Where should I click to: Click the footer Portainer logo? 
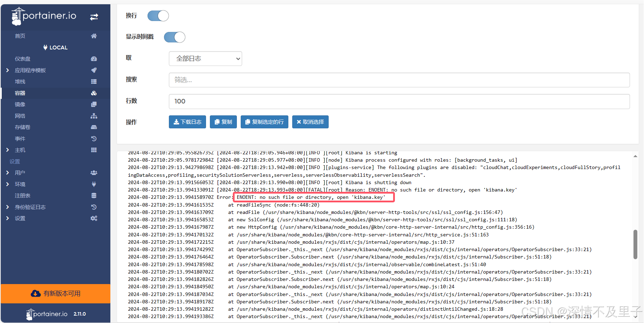click(x=47, y=314)
